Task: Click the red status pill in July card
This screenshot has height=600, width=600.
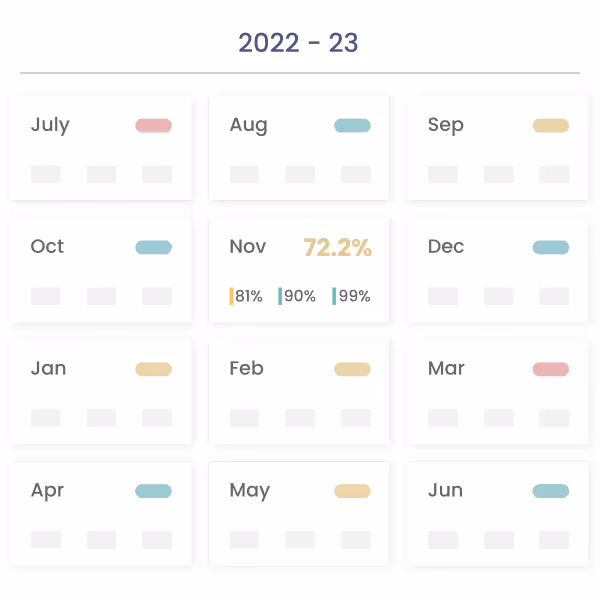Action: point(154,126)
